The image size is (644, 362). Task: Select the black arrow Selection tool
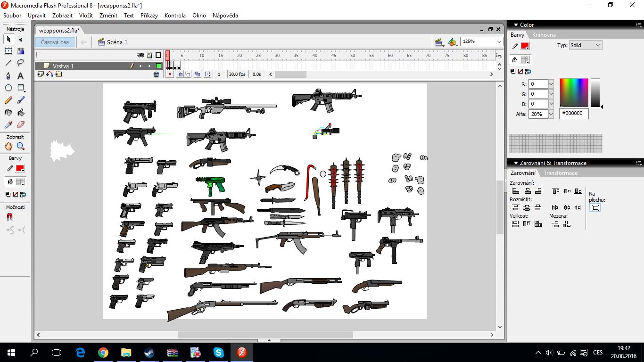click(x=8, y=39)
